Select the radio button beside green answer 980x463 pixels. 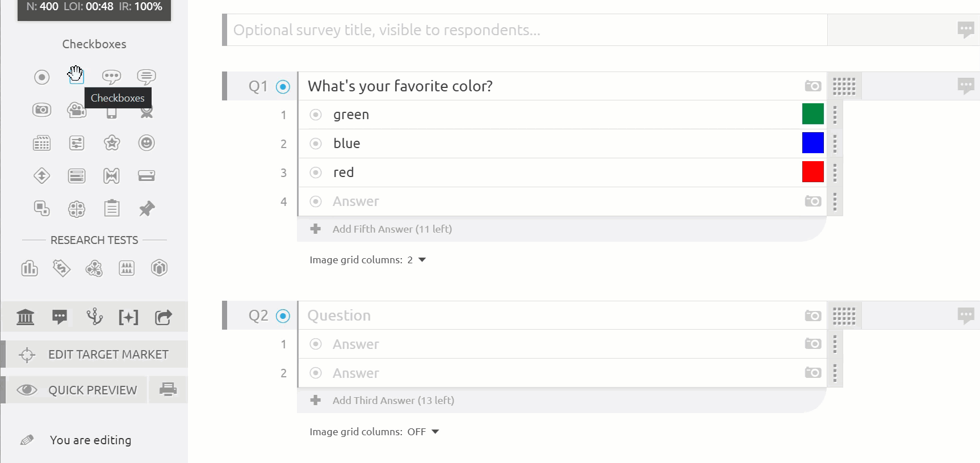(316, 115)
